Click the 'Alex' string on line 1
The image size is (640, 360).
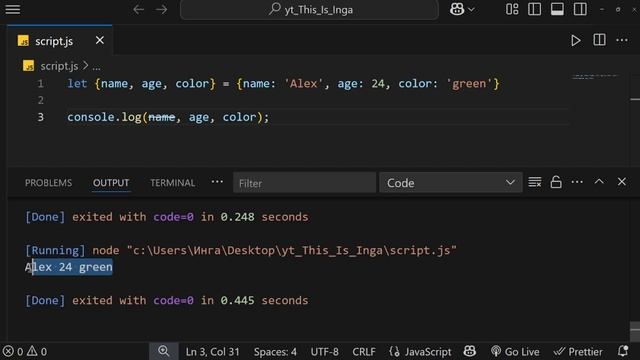click(303, 84)
